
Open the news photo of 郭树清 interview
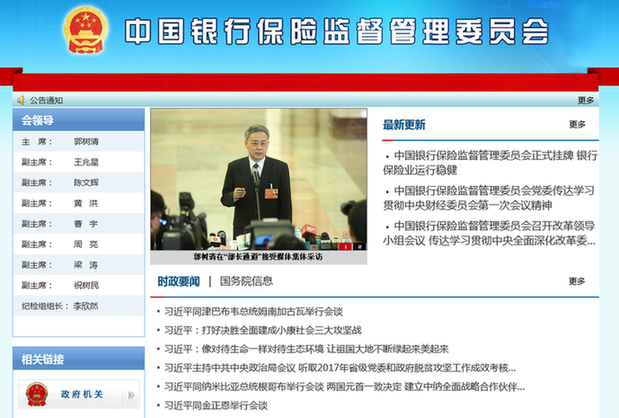click(x=259, y=179)
